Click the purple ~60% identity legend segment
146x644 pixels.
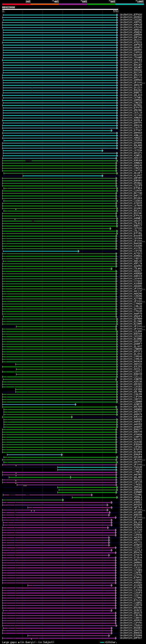[x=73, y=4]
